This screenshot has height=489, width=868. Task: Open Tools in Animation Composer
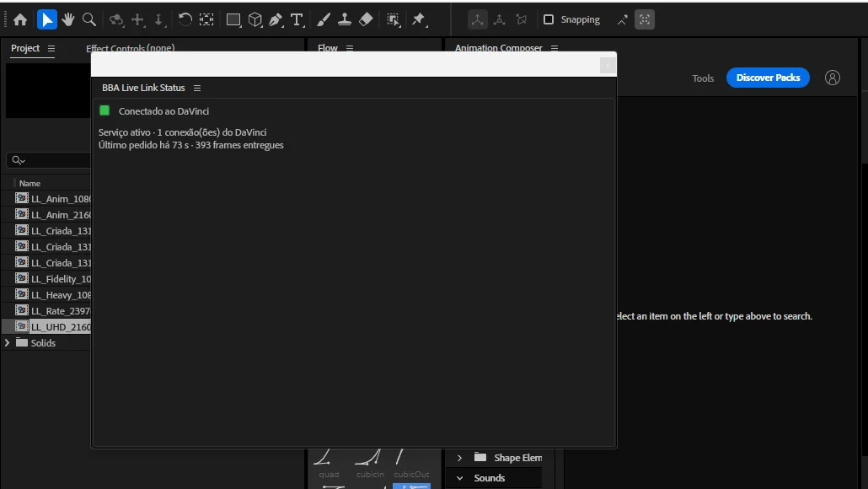(703, 78)
